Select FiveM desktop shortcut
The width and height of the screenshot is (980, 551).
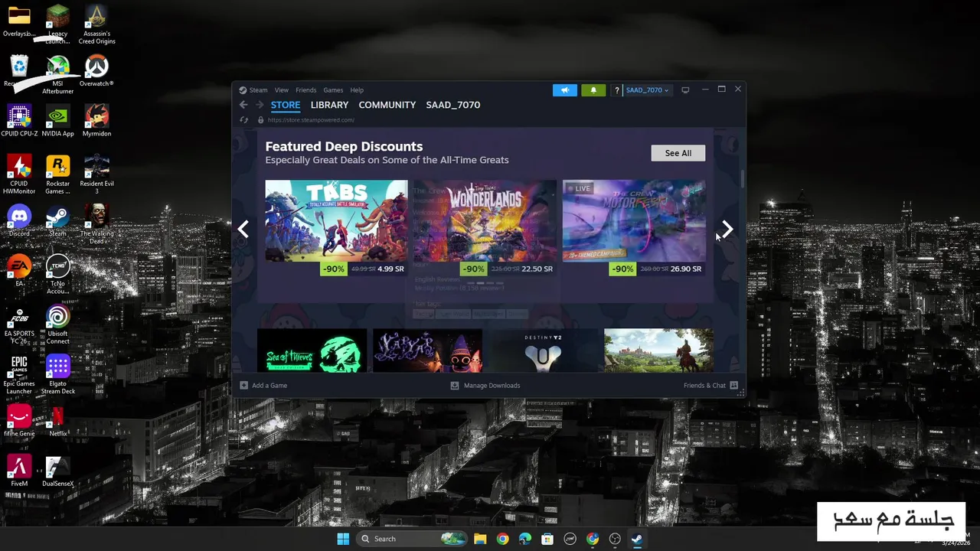[19, 471]
